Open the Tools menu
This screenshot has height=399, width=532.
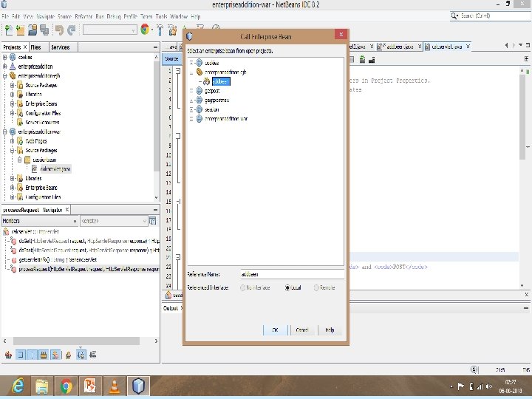click(162, 16)
